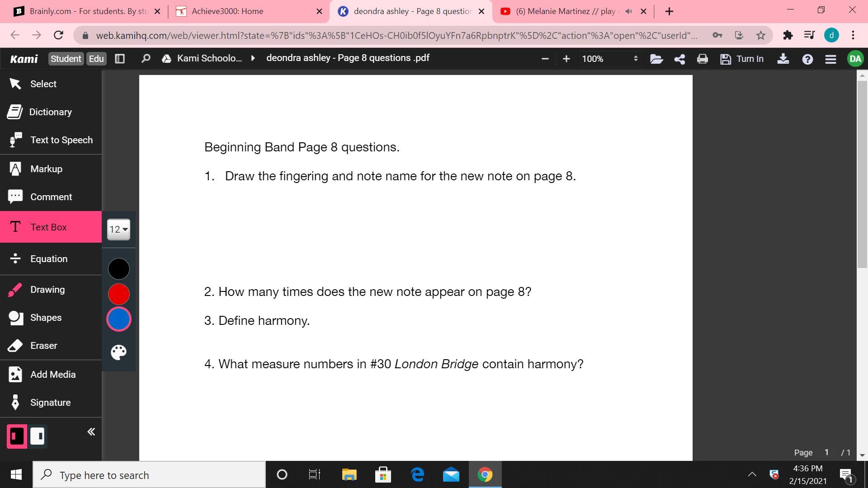Click the page number field

(826, 452)
